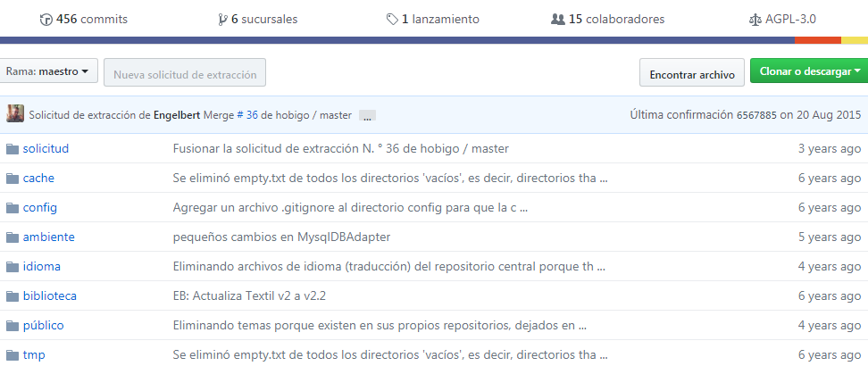
Task: Click '4 years ago' on público row
Action: coord(830,326)
